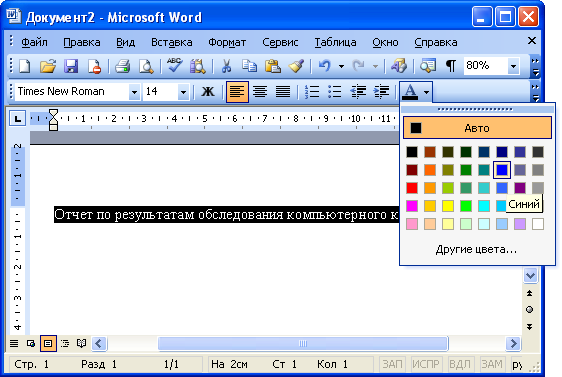Paste from clipboard icon
This screenshot has height=377, width=562.
(273, 66)
